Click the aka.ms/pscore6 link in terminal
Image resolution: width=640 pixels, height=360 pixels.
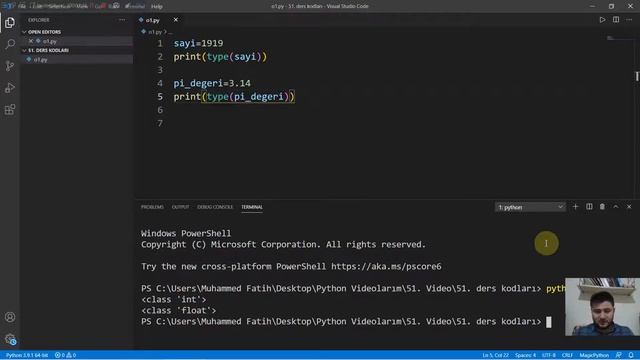tap(386, 267)
